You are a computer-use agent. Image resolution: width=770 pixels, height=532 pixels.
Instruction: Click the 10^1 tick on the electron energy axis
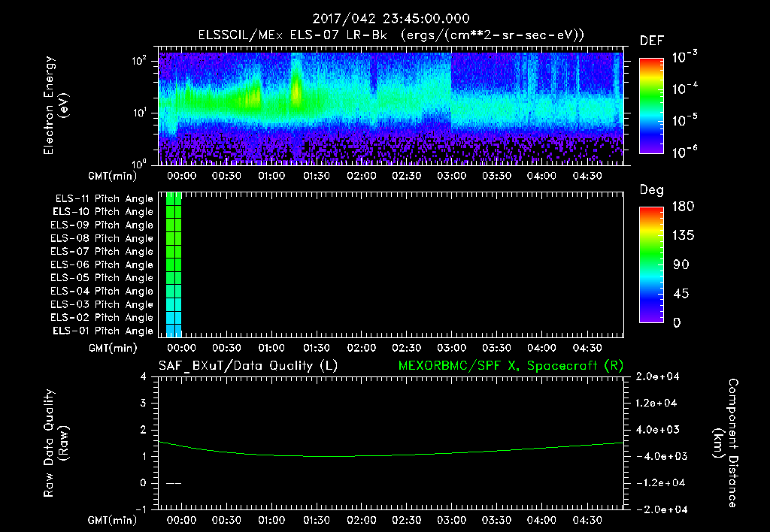point(139,113)
